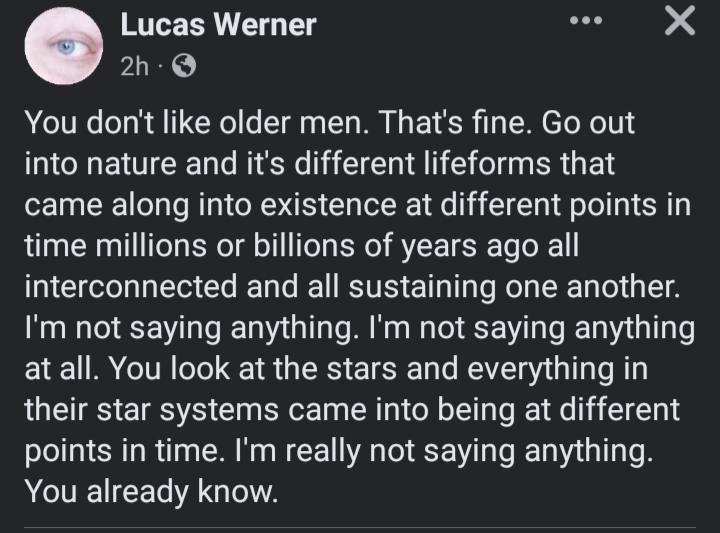Click the word "interconnected" in the post

click(x=132, y=286)
